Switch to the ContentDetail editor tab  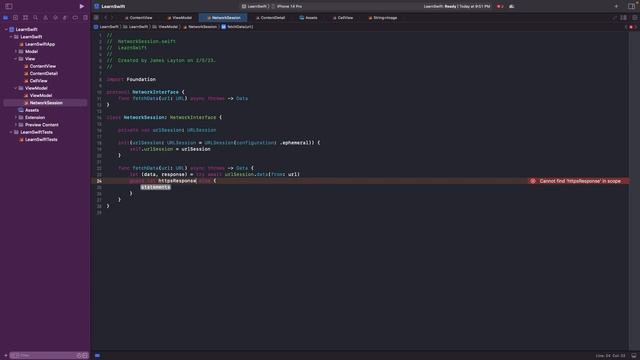270,18
